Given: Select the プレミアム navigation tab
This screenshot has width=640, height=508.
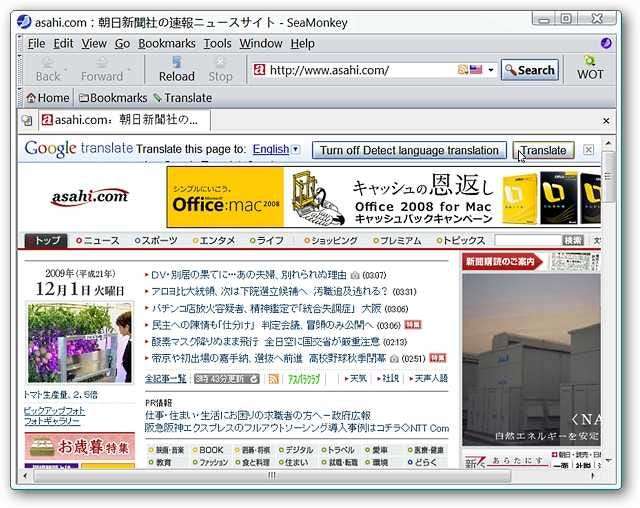Looking at the screenshot, I should (397, 241).
